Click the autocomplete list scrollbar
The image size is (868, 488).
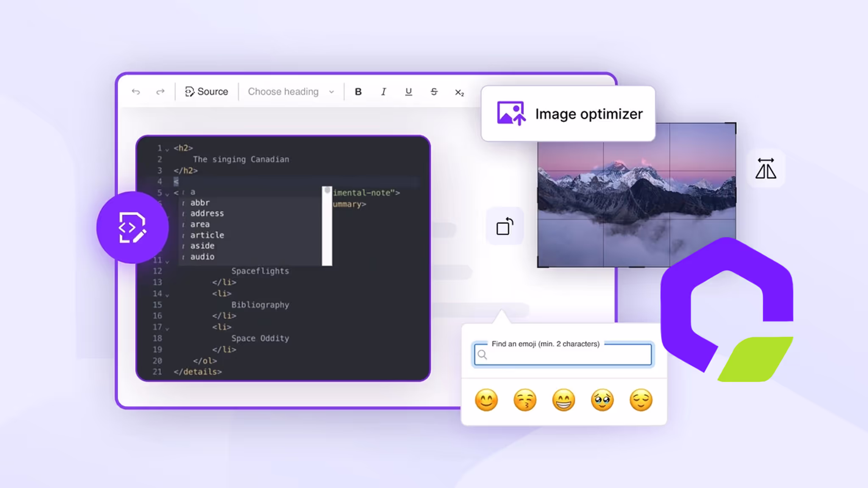point(327,225)
